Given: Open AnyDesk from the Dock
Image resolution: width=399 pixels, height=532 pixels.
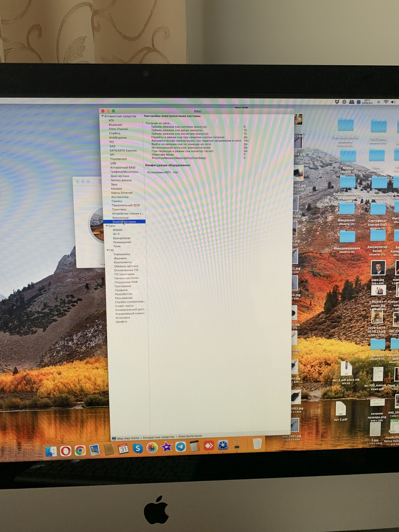Looking at the screenshot, I should [x=209, y=446].
